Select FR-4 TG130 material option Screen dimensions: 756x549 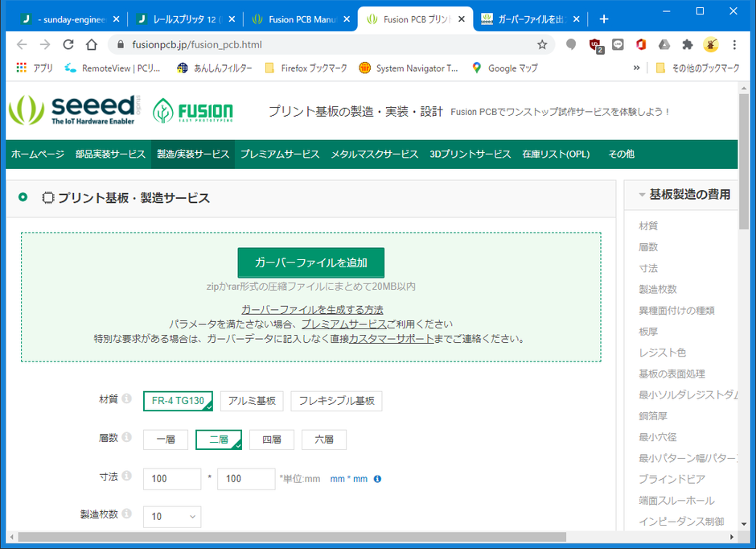click(178, 401)
